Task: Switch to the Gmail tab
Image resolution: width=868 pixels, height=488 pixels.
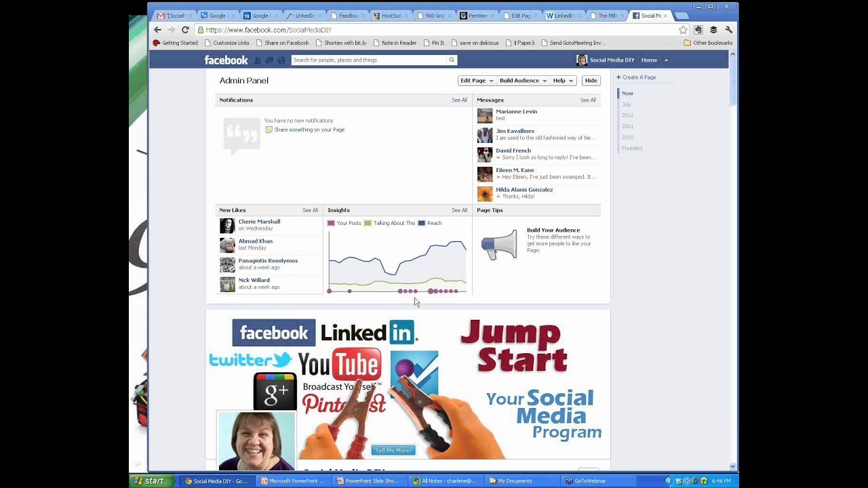Action: [174, 16]
